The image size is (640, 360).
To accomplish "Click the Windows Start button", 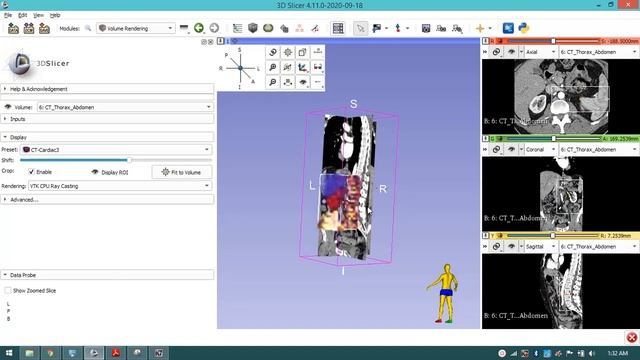I will click(x=9, y=353).
